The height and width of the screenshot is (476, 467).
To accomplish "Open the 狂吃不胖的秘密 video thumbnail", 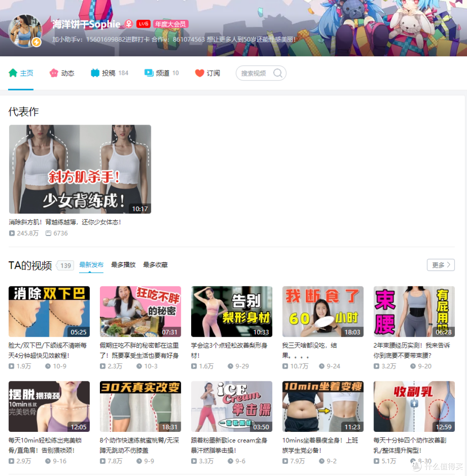I will (x=141, y=312).
